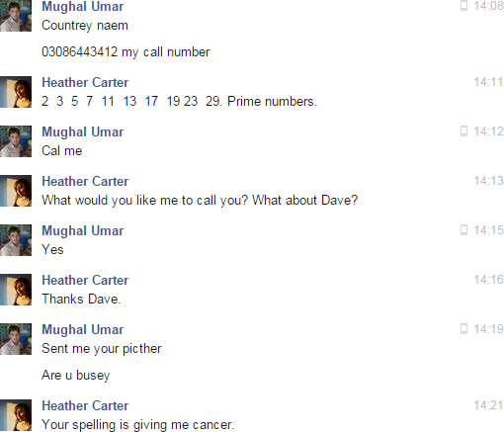Open Heather Carter's avatar at 14:21 message

coord(16,415)
